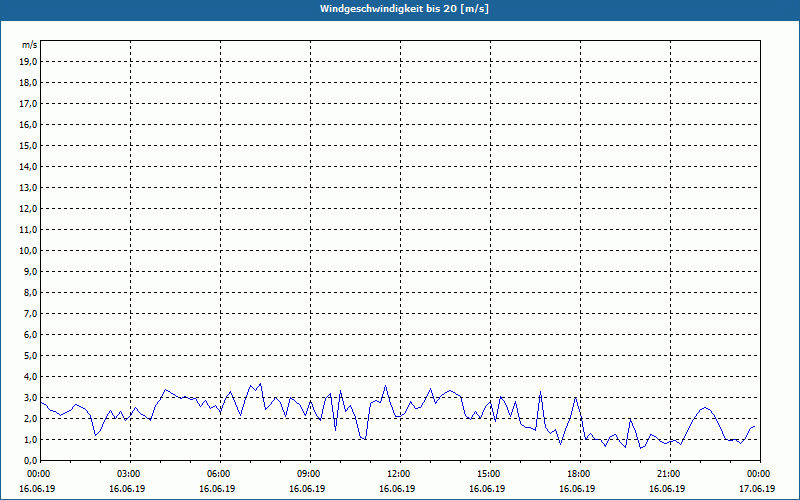Click the 1,0 y-axis label
The width and height of the screenshot is (800, 500).
pyautogui.click(x=31, y=439)
